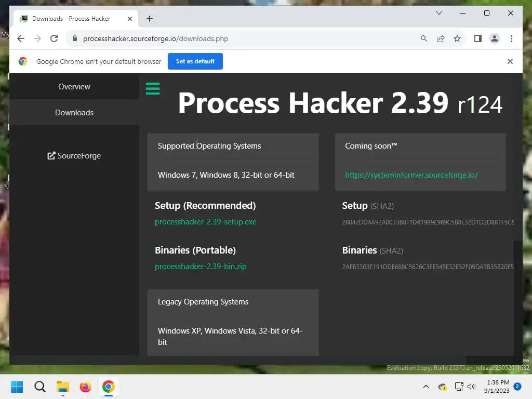Go back with the browser back arrow
Image resolution: width=532 pixels, height=399 pixels.
click(x=21, y=38)
